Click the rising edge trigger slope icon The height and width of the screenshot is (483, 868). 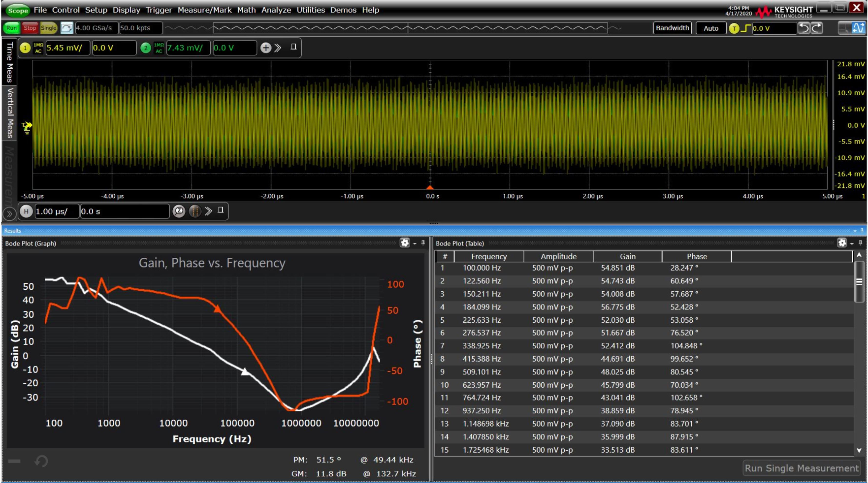pos(746,28)
